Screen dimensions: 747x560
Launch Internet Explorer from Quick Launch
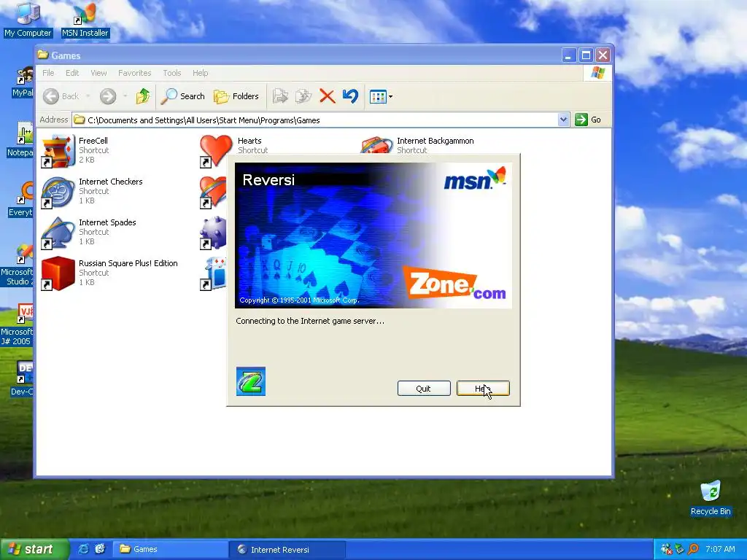point(83,549)
